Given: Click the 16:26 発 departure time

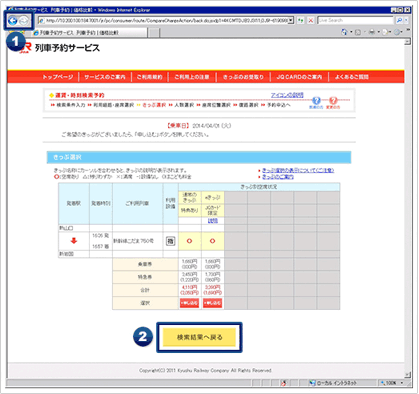Looking at the screenshot, I should 100,235.
